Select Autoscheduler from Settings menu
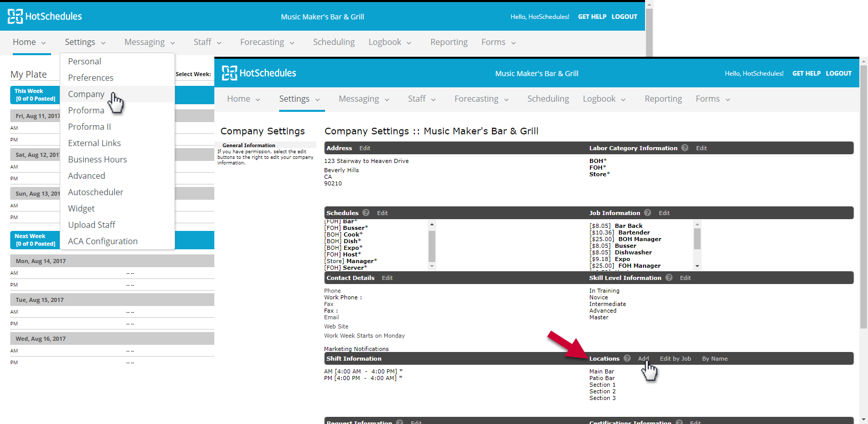This screenshot has height=424, width=868. [x=117, y=192]
